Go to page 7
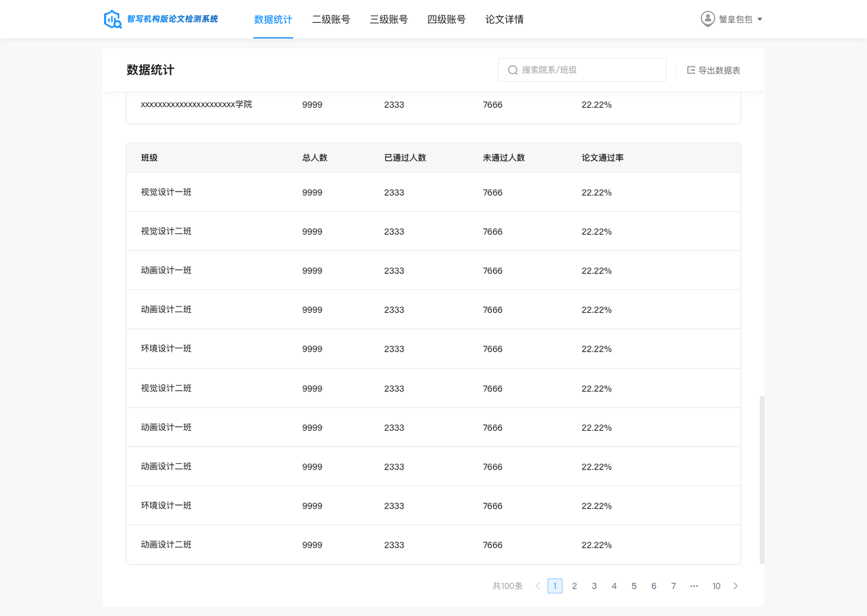This screenshot has height=616, width=867. [x=673, y=586]
